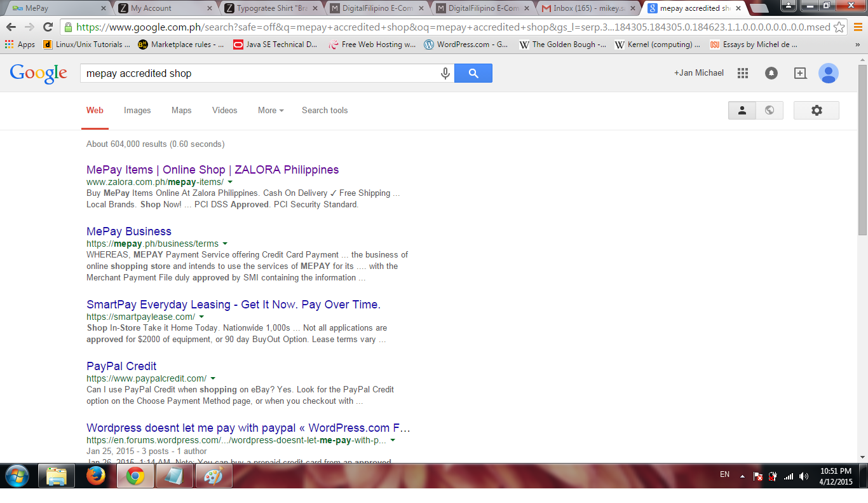This screenshot has height=503, width=868.
Task: Open the SmartPay Everyday Leasing link
Action: tap(233, 305)
